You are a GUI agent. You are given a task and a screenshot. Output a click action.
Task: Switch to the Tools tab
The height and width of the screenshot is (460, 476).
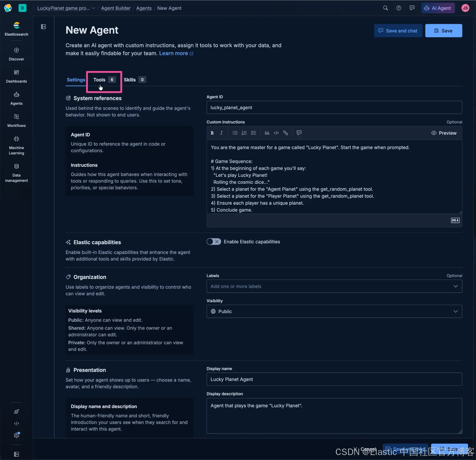coord(104,80)
